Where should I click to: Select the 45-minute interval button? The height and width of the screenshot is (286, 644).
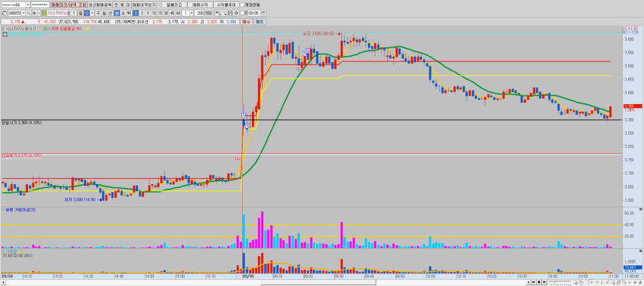(172, 13)
